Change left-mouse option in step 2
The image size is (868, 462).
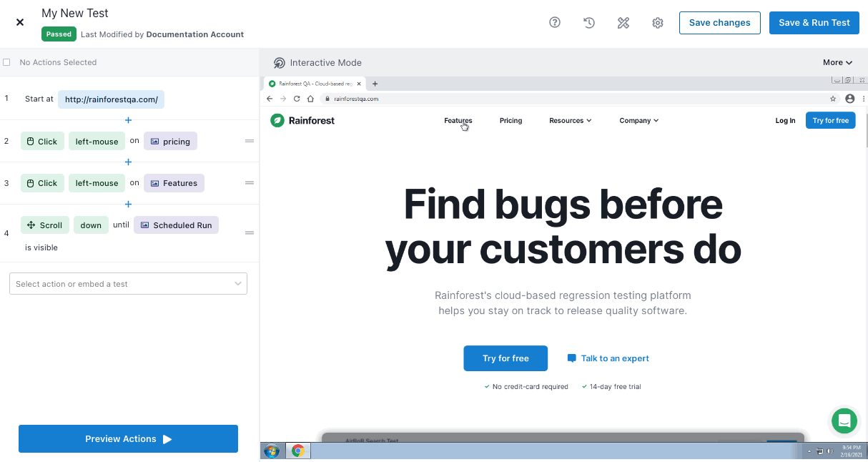tap(97, 142)
